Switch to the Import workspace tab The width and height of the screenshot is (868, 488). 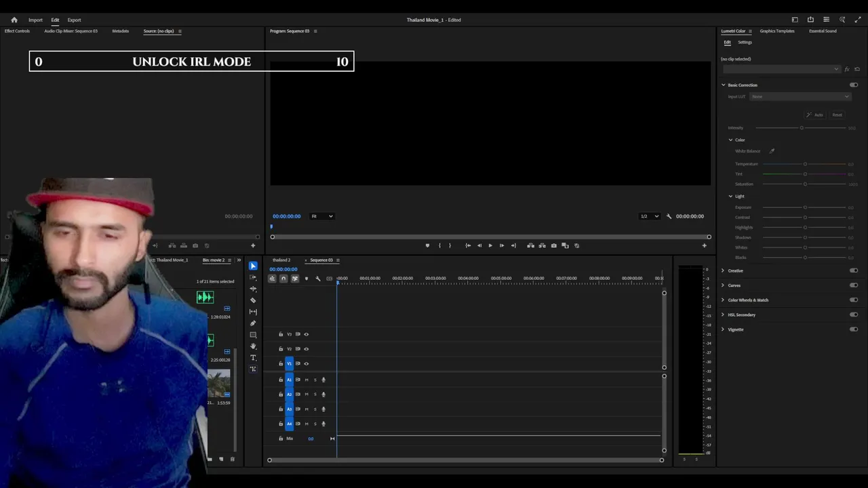click(x=35, y=20)
